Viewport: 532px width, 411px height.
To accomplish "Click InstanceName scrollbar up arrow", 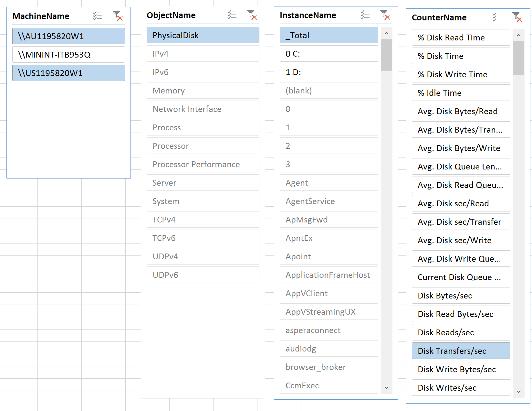I will pyautogui.click(x=386, y=33).
